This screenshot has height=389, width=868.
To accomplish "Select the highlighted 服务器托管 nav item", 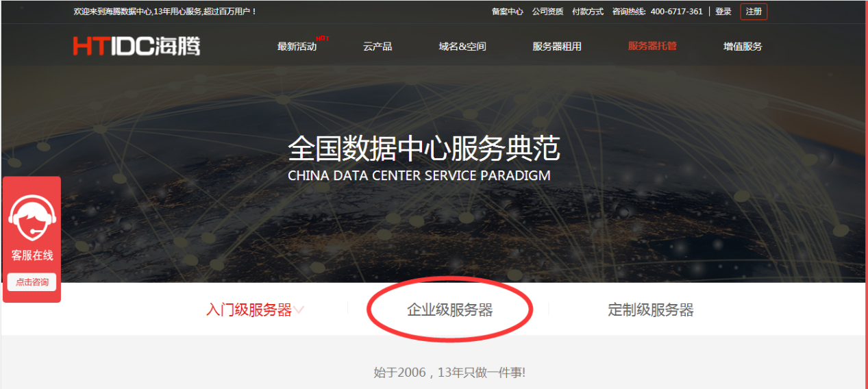I will pos(652,46).
